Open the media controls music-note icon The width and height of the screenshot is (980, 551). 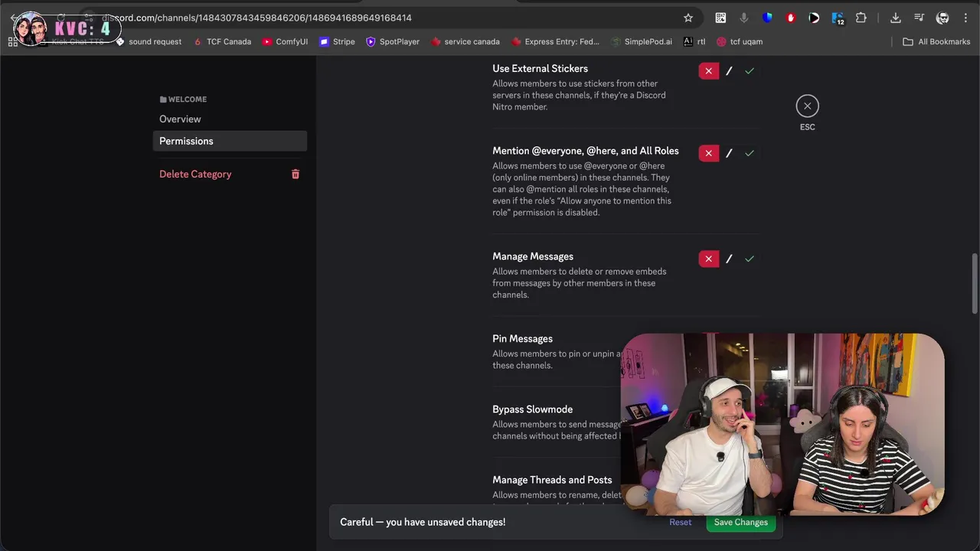(x=920, y=18)
